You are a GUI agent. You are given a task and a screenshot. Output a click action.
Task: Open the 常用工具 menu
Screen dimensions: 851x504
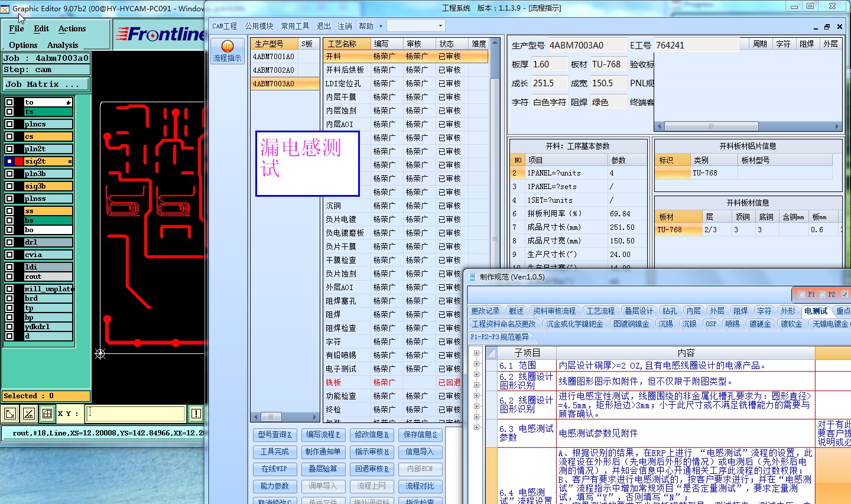tap(295, 26)
